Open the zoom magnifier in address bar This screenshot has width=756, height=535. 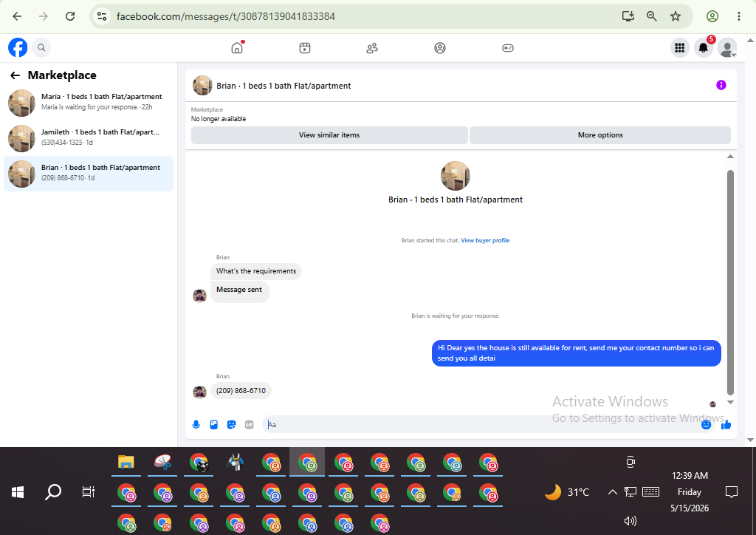(652, 16)
